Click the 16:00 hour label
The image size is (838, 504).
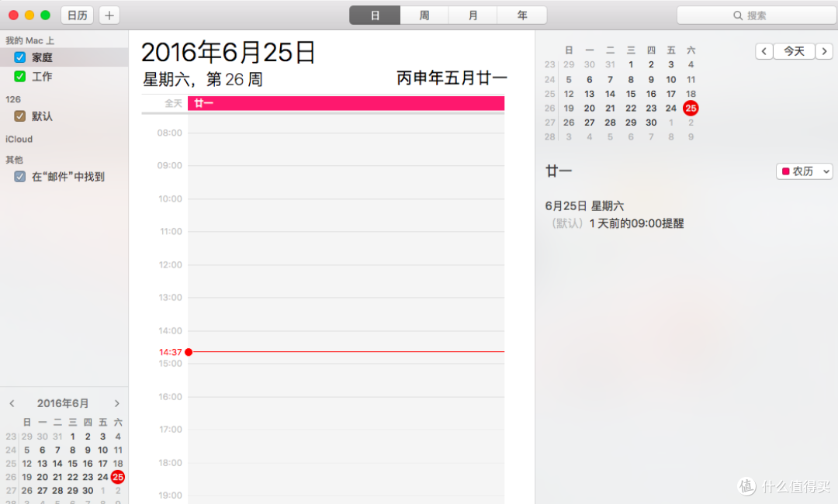point(171,397)
